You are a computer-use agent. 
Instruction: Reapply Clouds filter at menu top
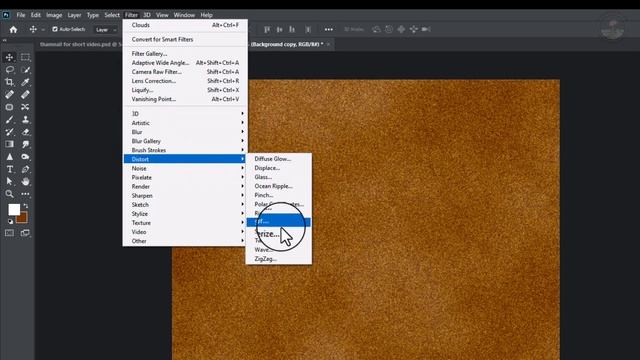click(x=185, y=25)
